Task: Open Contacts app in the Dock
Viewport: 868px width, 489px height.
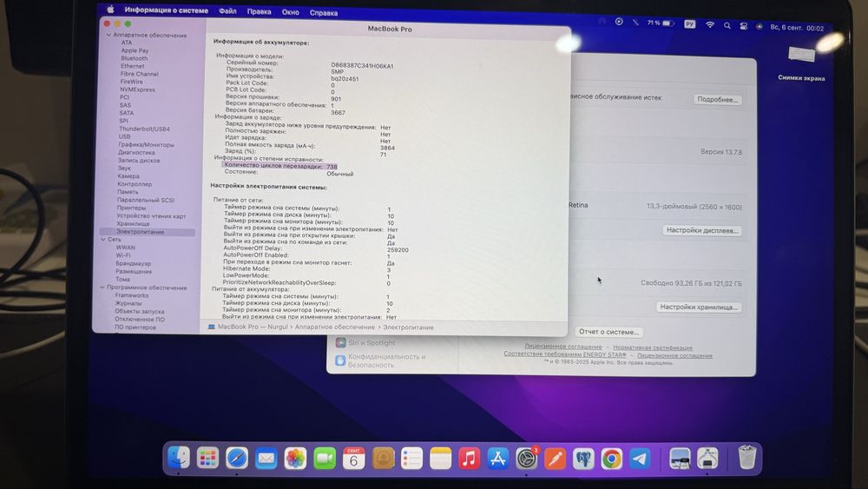Action: click(383, 459)
